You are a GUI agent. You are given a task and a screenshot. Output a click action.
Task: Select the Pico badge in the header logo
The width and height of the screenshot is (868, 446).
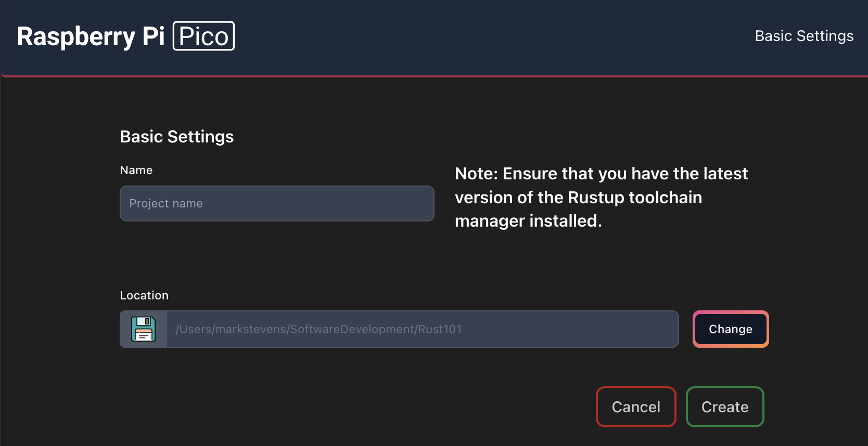tap(203, 36)
